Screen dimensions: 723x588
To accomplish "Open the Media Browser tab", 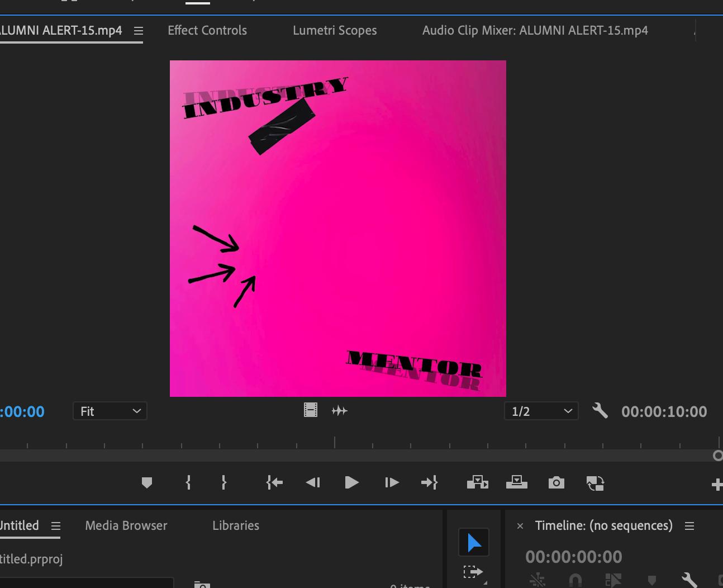I will click(x=126, y=525).
